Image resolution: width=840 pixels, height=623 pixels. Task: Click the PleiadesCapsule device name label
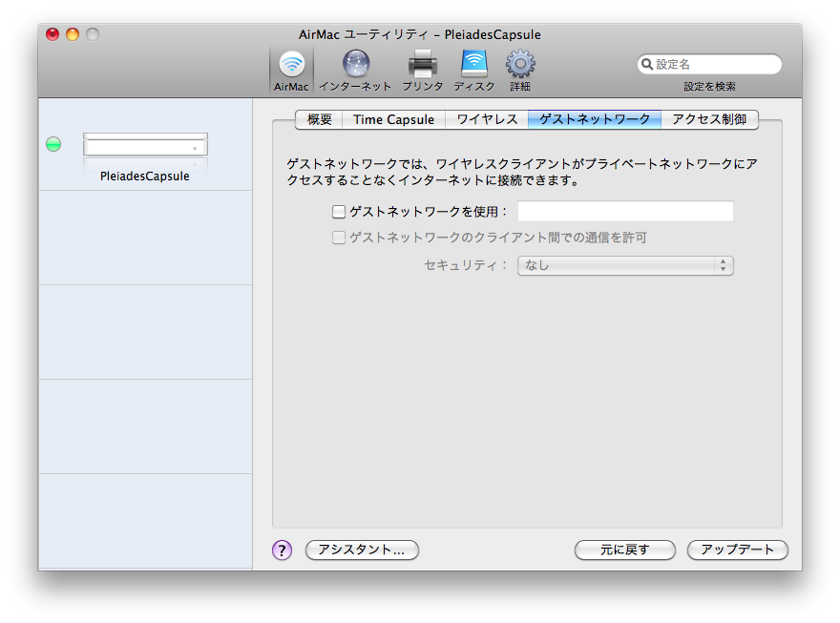[x=145, y=177]
